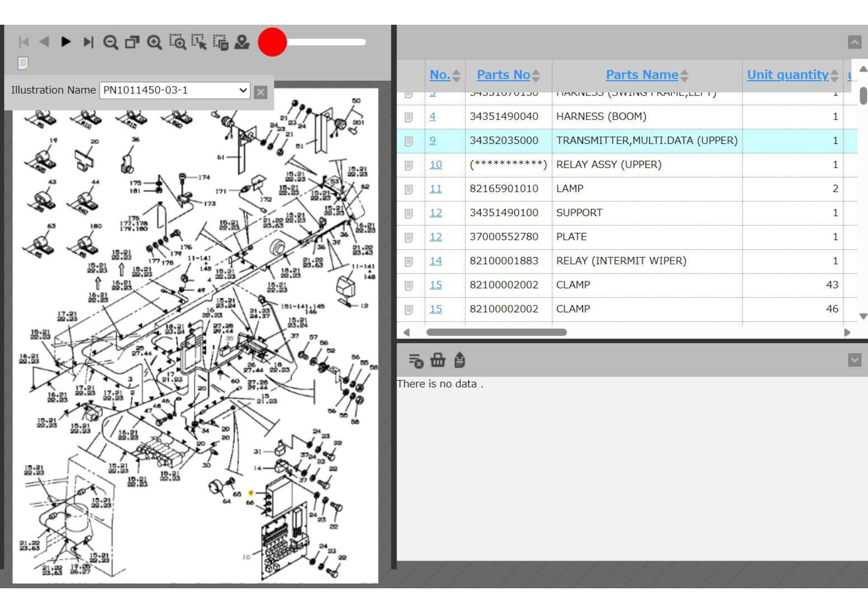Open item number 10 link
Screen dimensions: 868x613
(x=436, y=165)
